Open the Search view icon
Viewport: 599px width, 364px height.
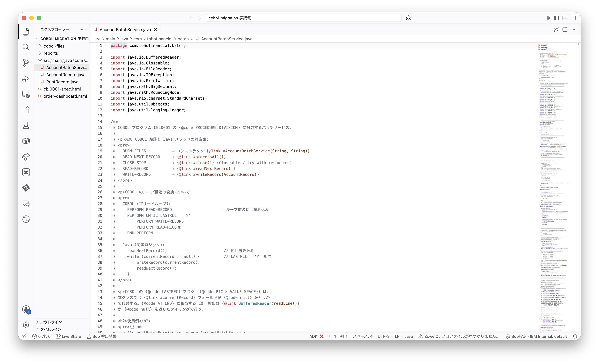(x=26, y=47)
